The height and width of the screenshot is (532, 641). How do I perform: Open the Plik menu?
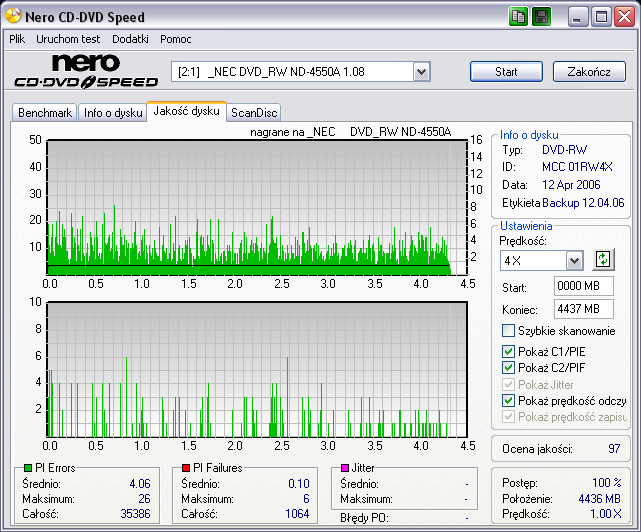coord(17,39)
